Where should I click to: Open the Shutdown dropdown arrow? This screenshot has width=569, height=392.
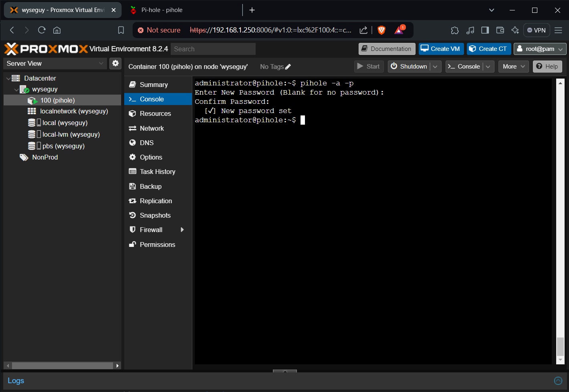pyautogui.click(x=435, y=67)
